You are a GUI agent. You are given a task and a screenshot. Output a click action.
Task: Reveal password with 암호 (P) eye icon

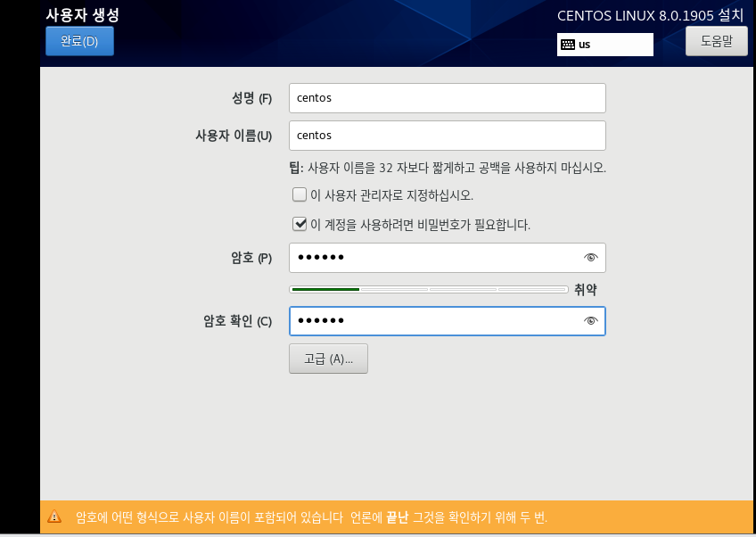(x=590, y=258)
